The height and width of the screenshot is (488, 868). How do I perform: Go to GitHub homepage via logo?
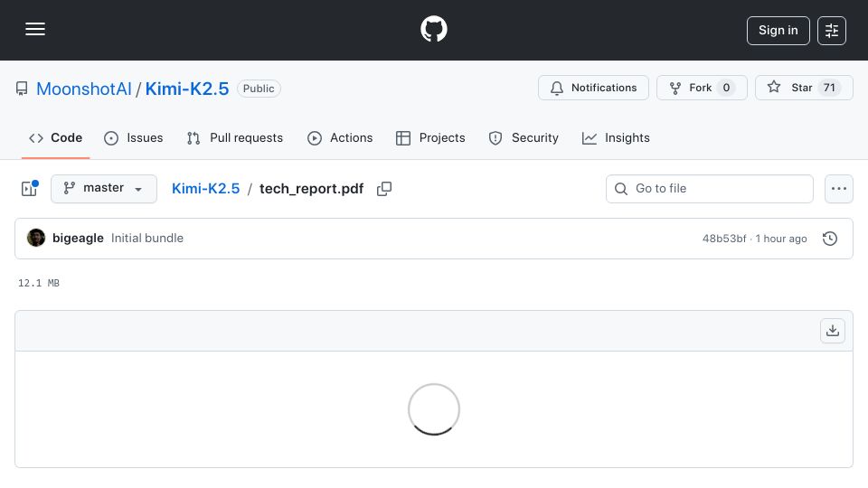click(x=433, y=29)
